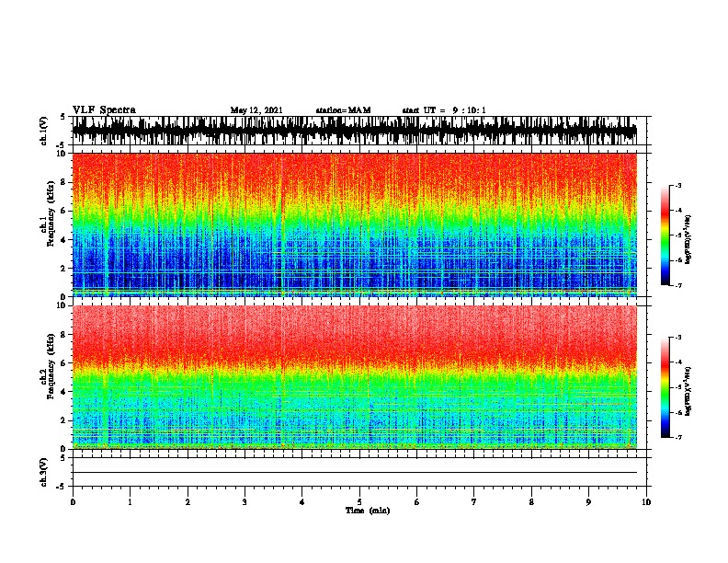This screenshot has height=563, width=728.
Task: Click "-3" on the ch.2 colorbar scale
Action: point(678,338)
